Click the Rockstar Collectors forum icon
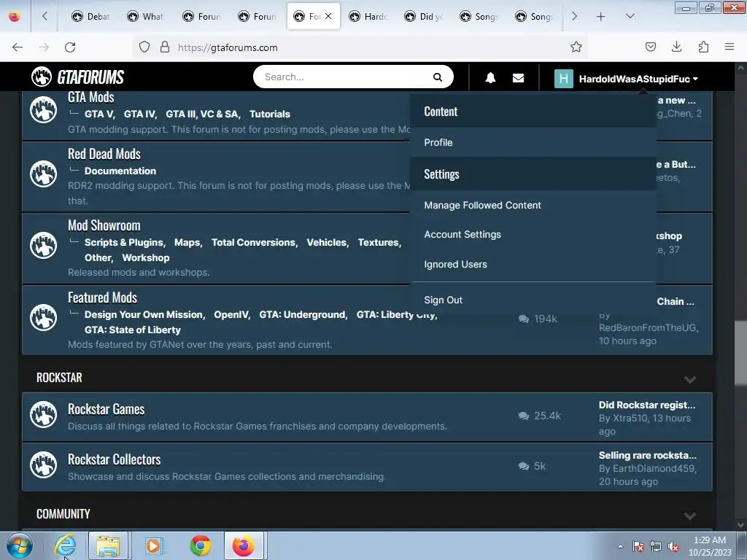The width and height of the screenshot is (747, 560). pos(43,464)
